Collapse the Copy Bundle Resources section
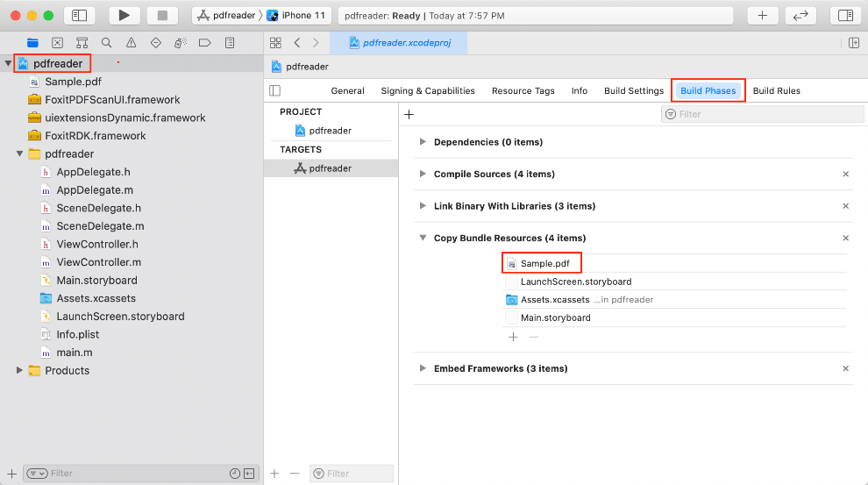The image size is (868, 485). click(423, 238)
